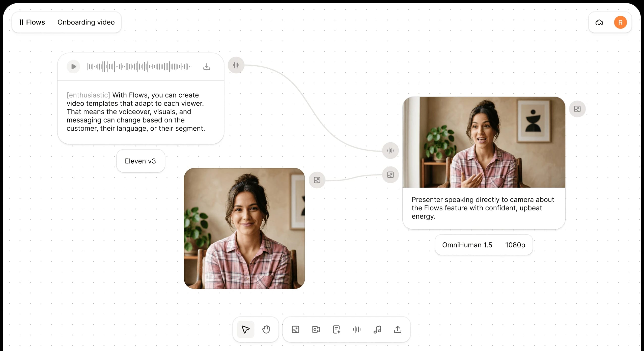Open the script generation tool
644x351 pixels.
(x=336, y=329)
